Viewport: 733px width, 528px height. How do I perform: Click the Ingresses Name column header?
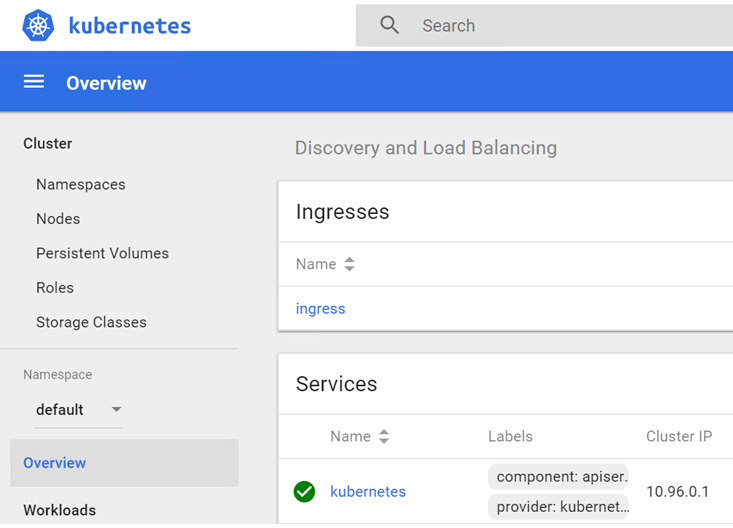coord(316,264)
